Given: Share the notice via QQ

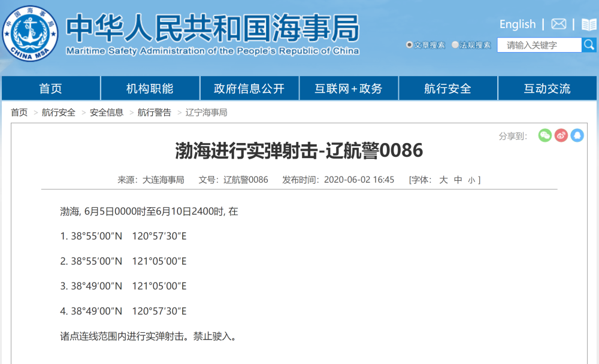Looking at the screenshot, I should (x=577, y=136).
